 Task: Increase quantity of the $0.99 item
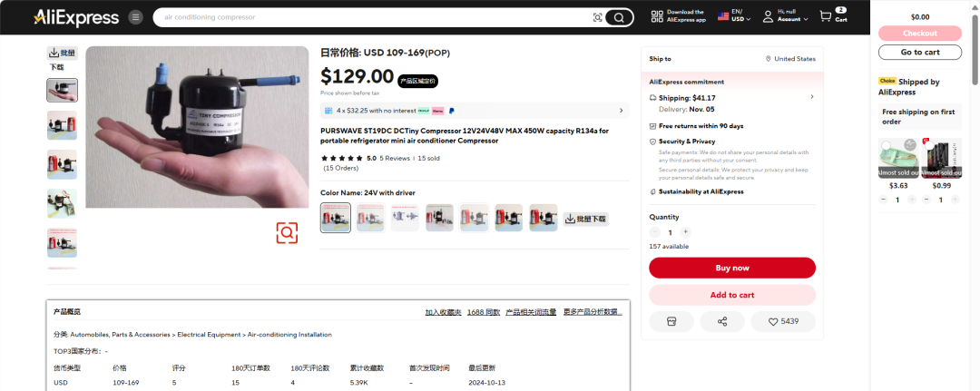(x=955, y=200)
